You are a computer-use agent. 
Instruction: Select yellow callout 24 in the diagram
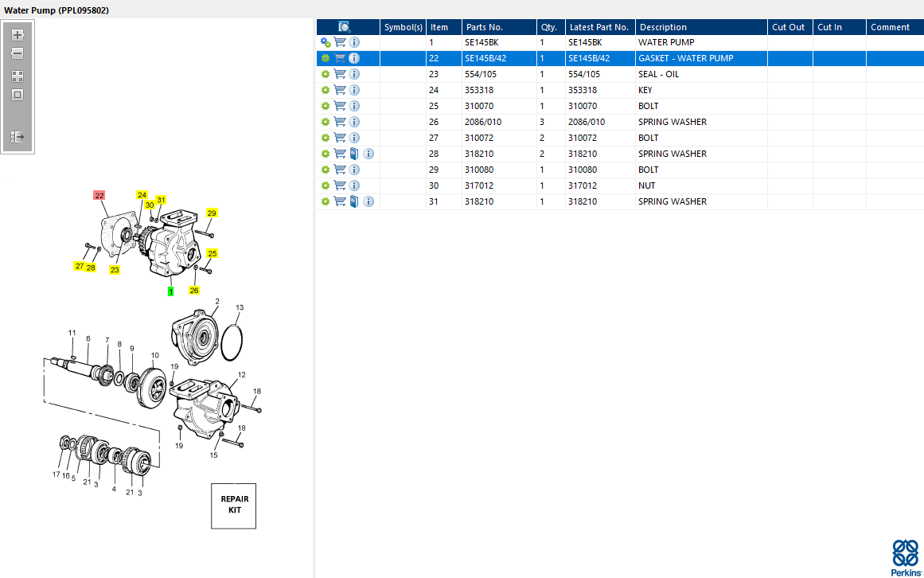tap(142, 195)
